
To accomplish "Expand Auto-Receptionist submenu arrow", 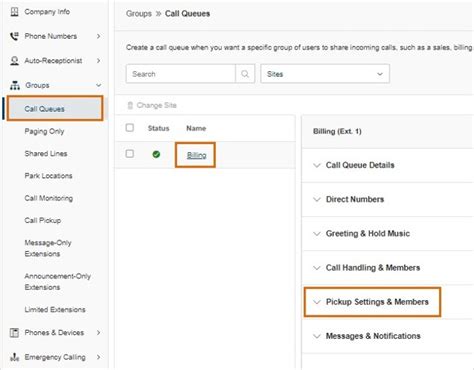I will [98, 61].
